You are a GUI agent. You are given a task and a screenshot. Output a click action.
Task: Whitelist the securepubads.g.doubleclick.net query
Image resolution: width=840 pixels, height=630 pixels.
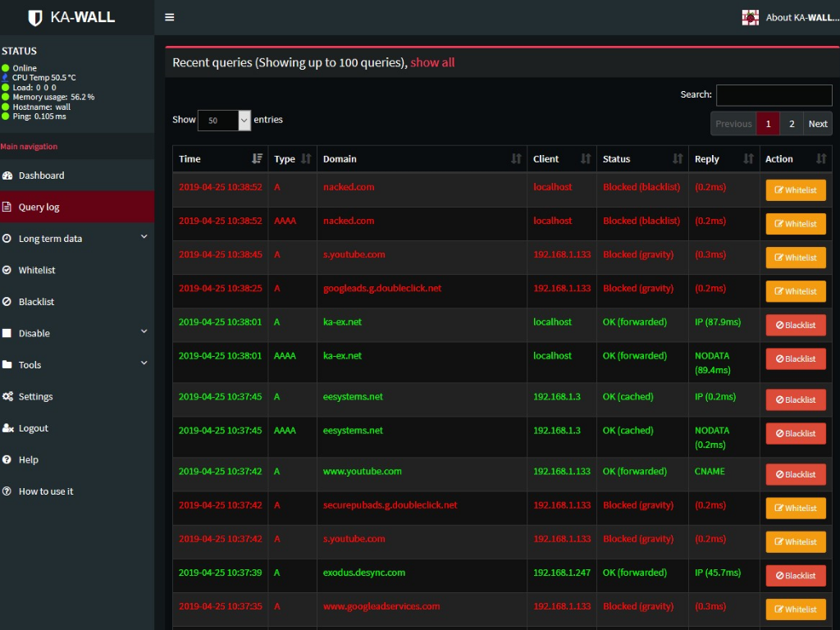[796, 509]
